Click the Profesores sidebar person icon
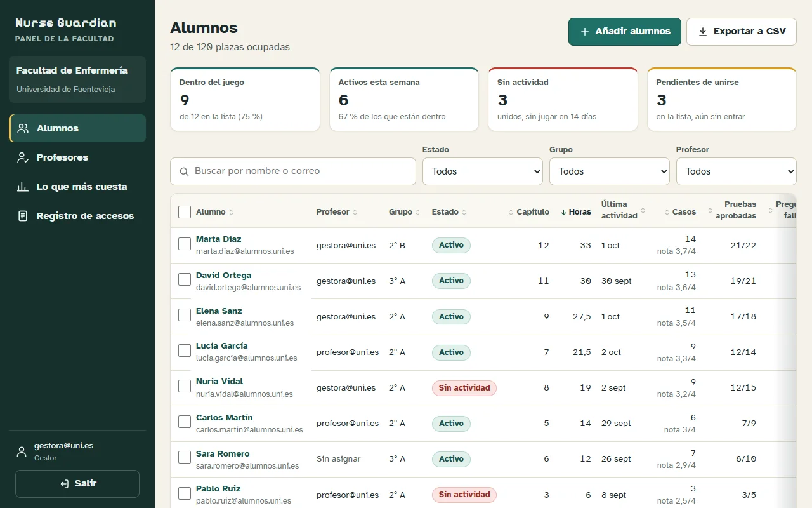The height and width of the screenshot is (508, 812). pos(23,157)
